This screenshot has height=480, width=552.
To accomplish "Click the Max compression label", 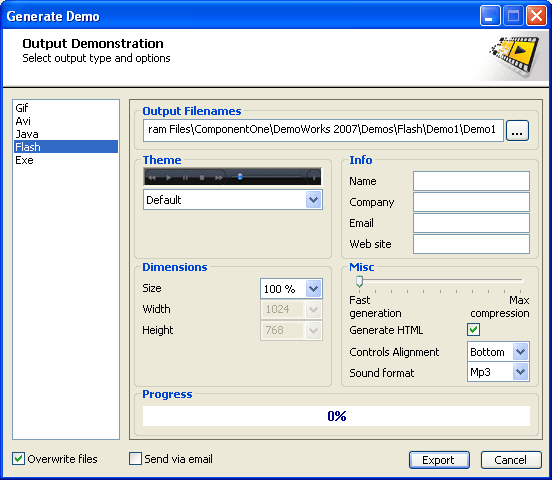I will click(500, 307).
